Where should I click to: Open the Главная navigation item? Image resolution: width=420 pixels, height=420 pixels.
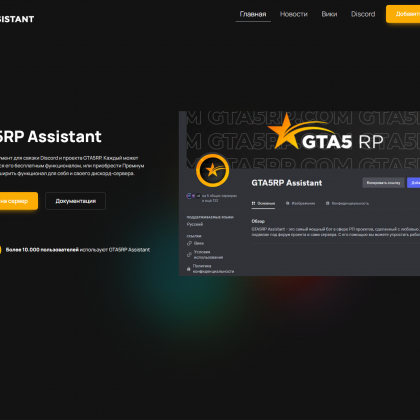[253, 14]
